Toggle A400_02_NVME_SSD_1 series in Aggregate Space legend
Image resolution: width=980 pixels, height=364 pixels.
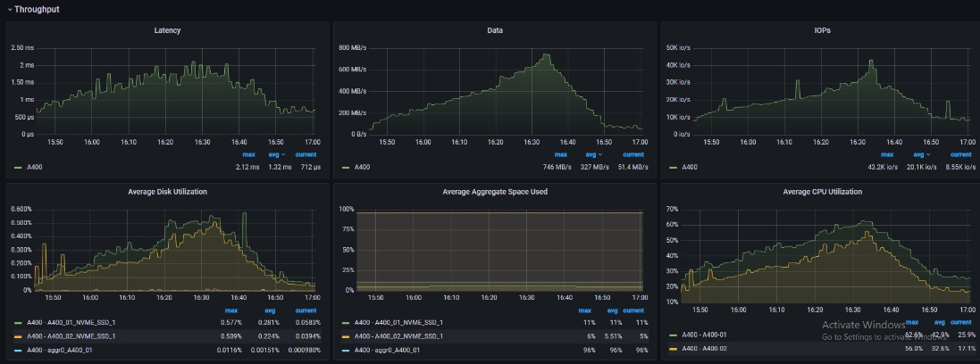pyautogui.click(x=398, y=336)
